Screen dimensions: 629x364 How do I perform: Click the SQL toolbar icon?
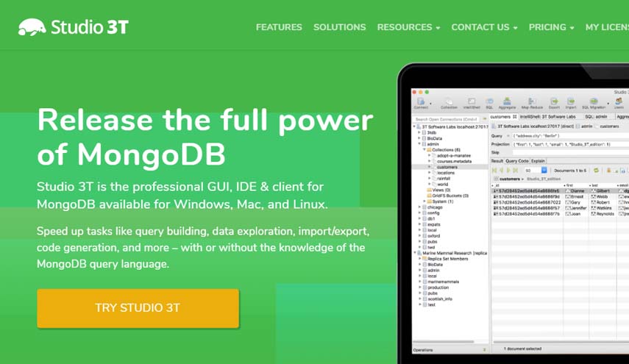(x=489, y=101)
